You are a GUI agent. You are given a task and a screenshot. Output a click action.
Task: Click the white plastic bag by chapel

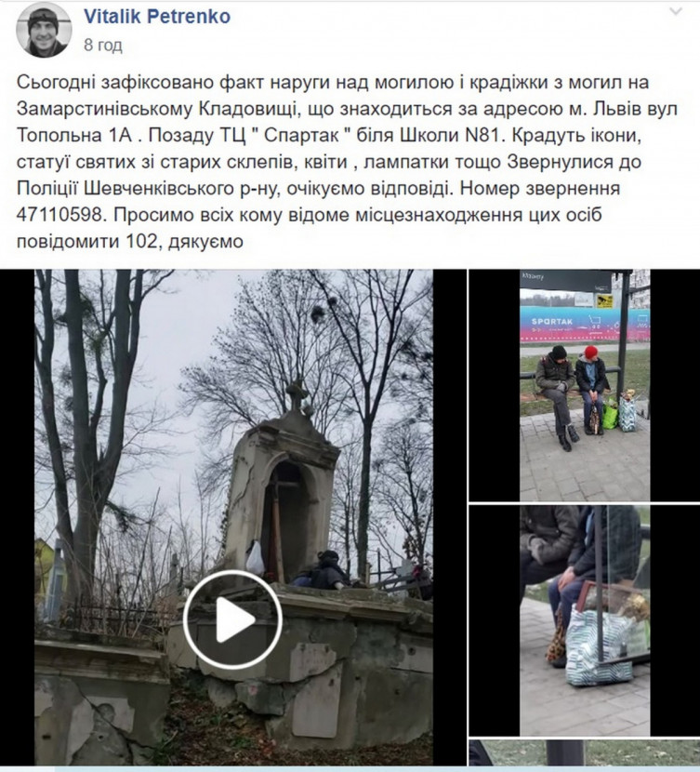256,558
